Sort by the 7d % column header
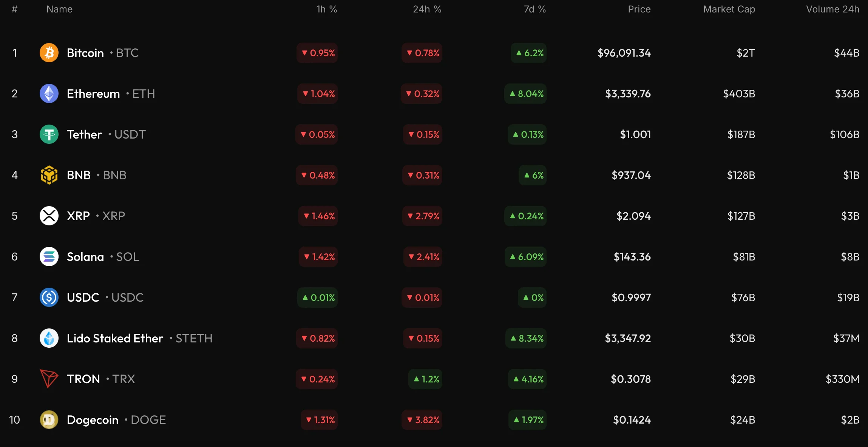 click(534, 9)
